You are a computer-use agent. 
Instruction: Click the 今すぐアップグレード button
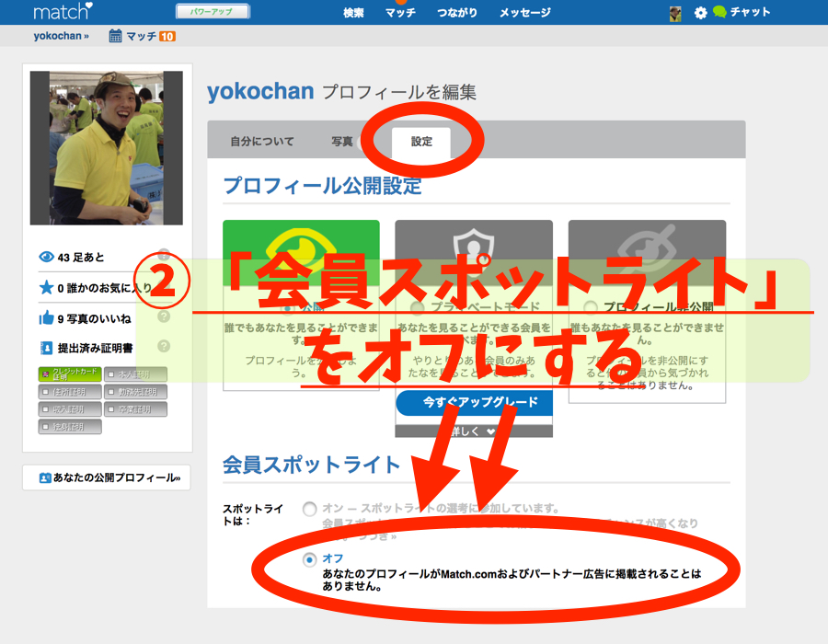[x=474, y=403]
